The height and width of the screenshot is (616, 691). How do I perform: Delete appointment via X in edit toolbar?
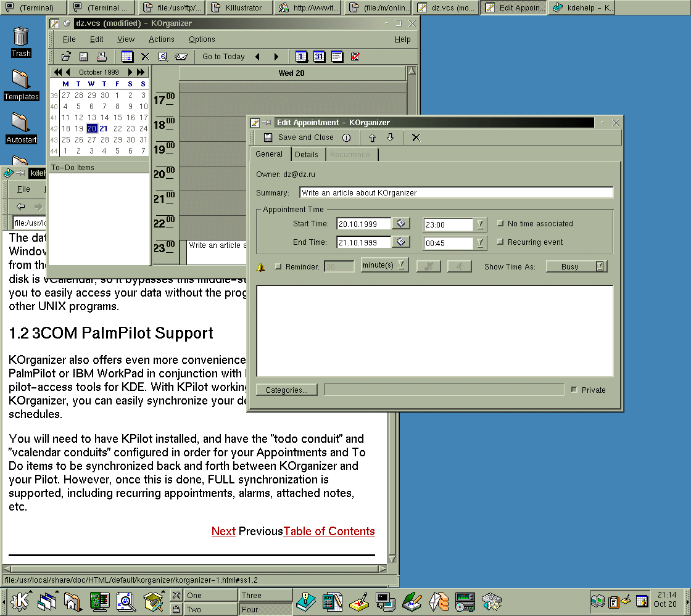416,138
